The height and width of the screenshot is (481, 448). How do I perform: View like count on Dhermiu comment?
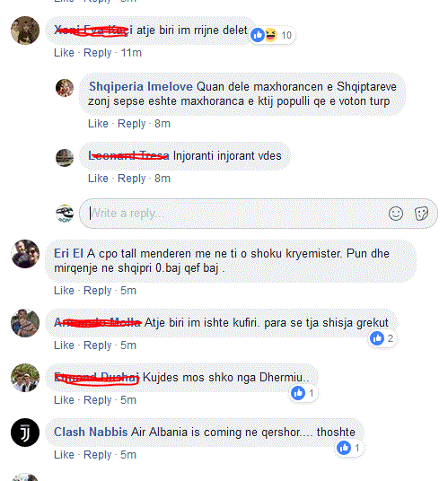(x=303, y=393)
